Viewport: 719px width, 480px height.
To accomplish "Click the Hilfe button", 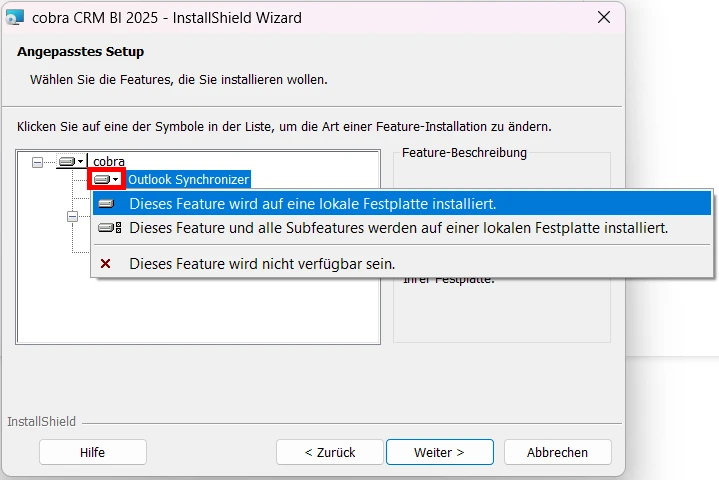I will click(x=93, y=452).
